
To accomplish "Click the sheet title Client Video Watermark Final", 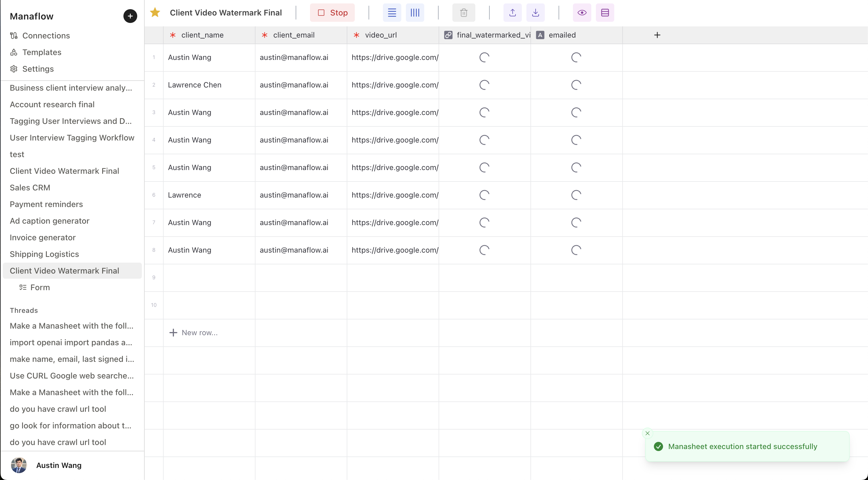I will coord(226,12).
